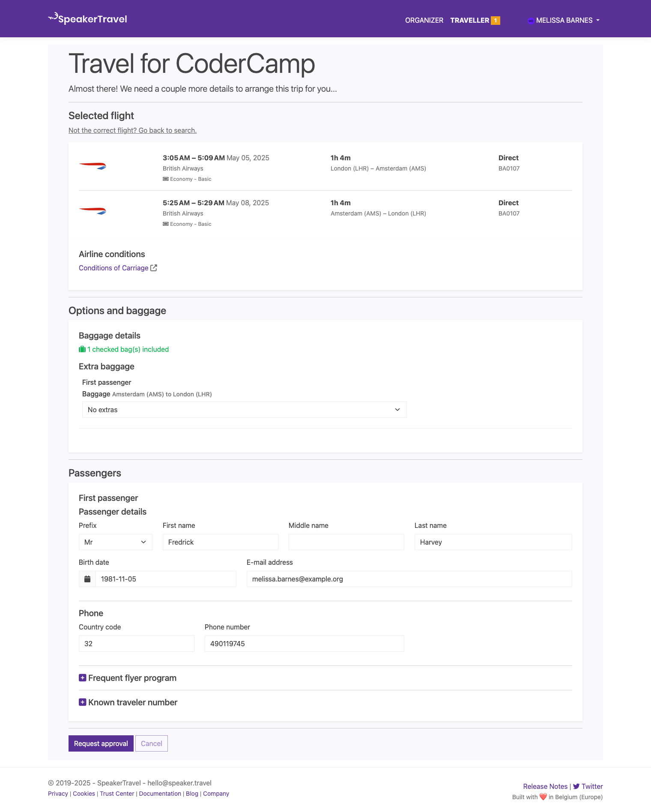Open the extra baggage dropdown
The width and height of the screenshot is (651, 812).
pos(244,410)
